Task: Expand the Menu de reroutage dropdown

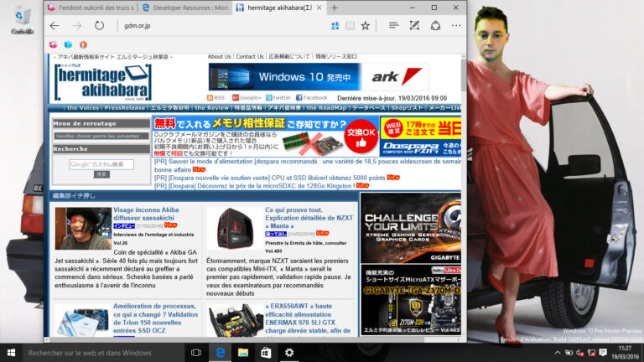Action: [x=96, y=136]
